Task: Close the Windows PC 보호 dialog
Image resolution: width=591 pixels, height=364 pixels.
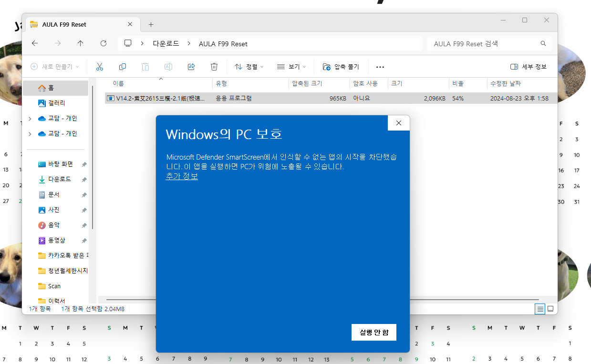Action: coord(399,123)
